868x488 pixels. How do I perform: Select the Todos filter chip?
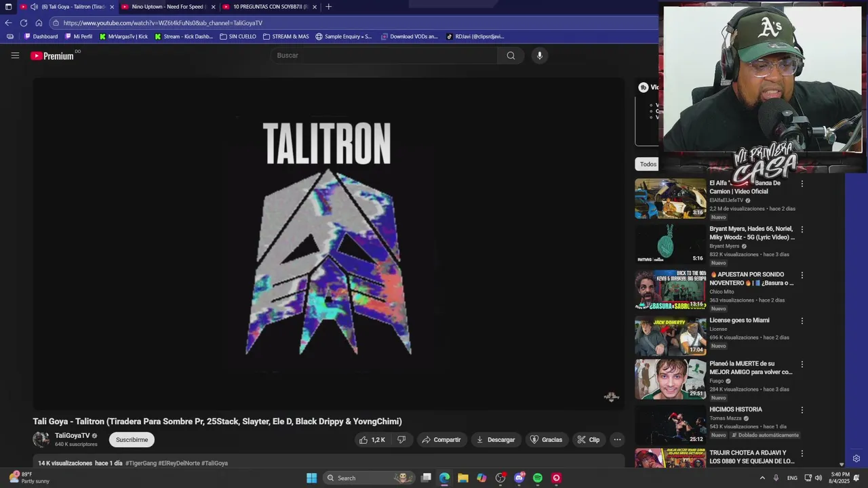(x=648, y=164)
